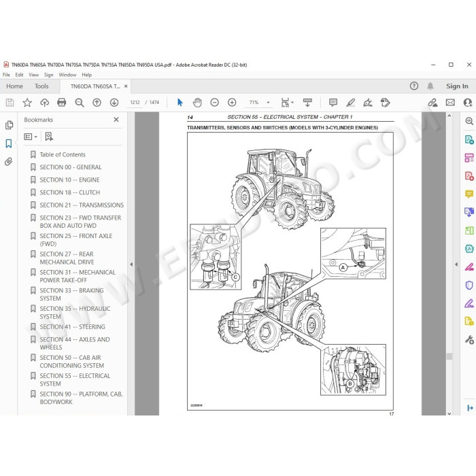Select the highlight text pen
Screen dimensions: 476x476
point(351,103)
